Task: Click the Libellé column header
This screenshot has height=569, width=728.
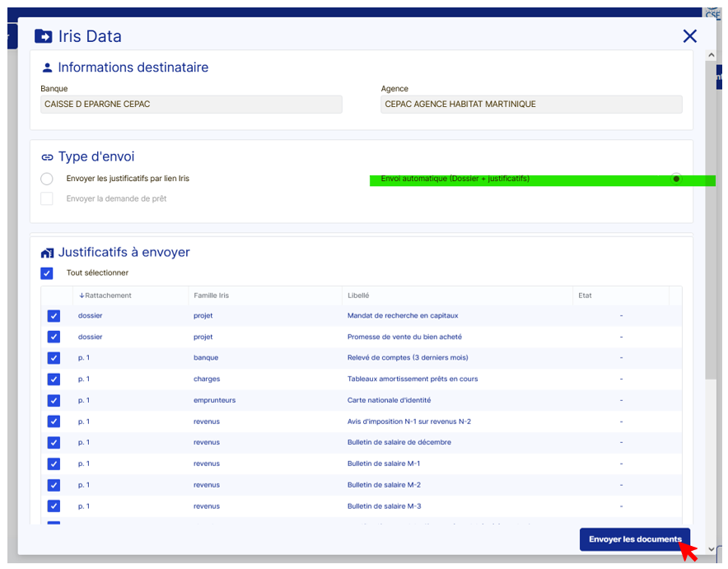Action: tap(358, 296)
